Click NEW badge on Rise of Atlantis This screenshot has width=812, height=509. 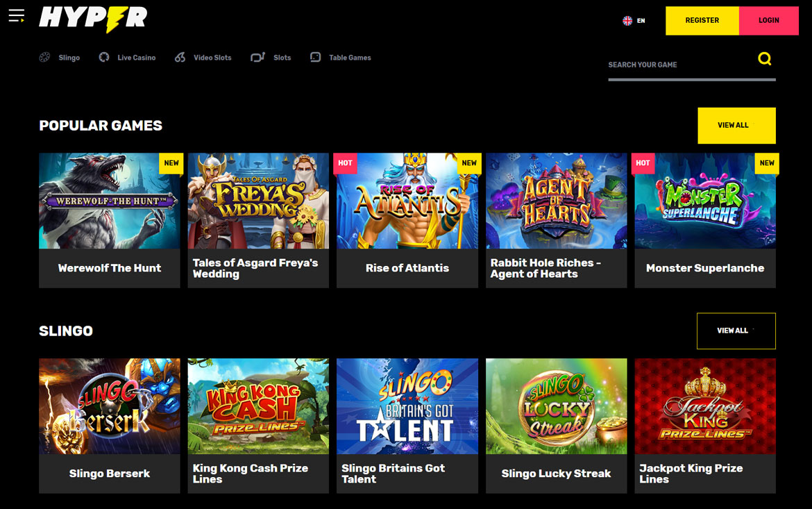point(469,163)
